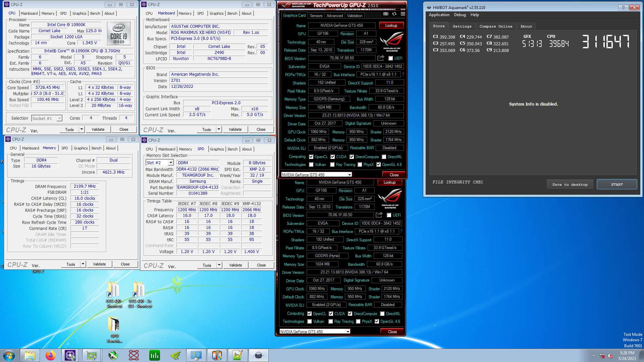
Task: Open Tools dropdown arrow in CPU-Z CPU window
Action: pos(81,129)
